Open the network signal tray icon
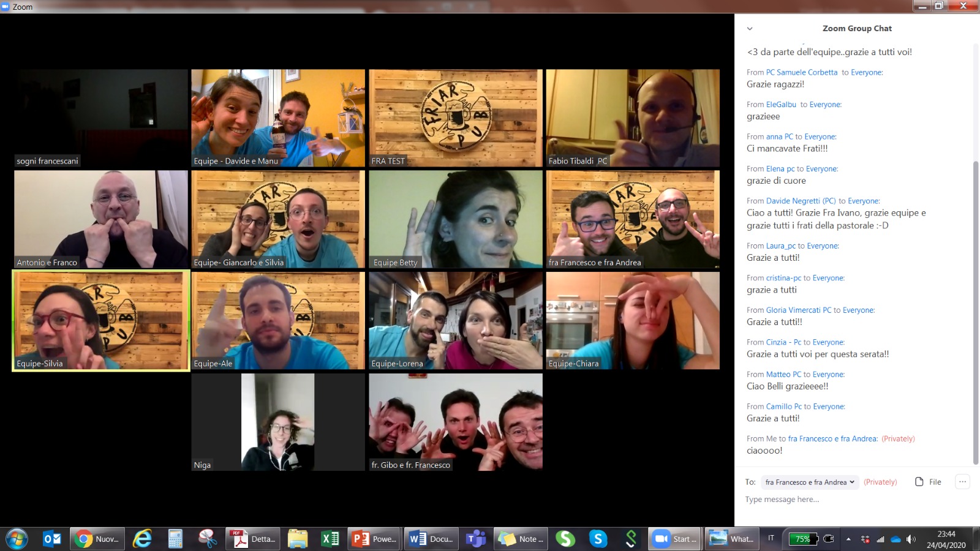The image size is (980, 551). coord(880,539)
